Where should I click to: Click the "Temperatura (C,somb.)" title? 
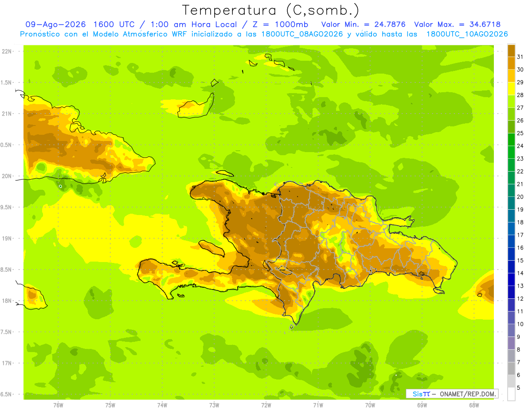(271, 10)
